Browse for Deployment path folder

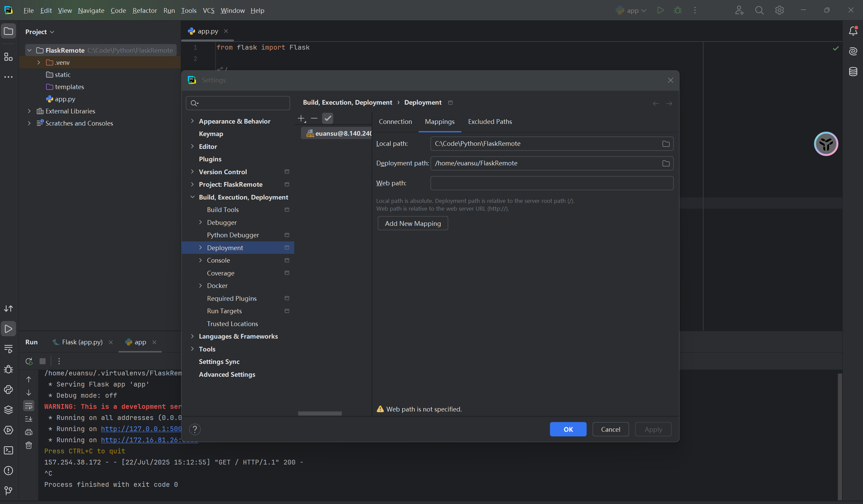665,163
